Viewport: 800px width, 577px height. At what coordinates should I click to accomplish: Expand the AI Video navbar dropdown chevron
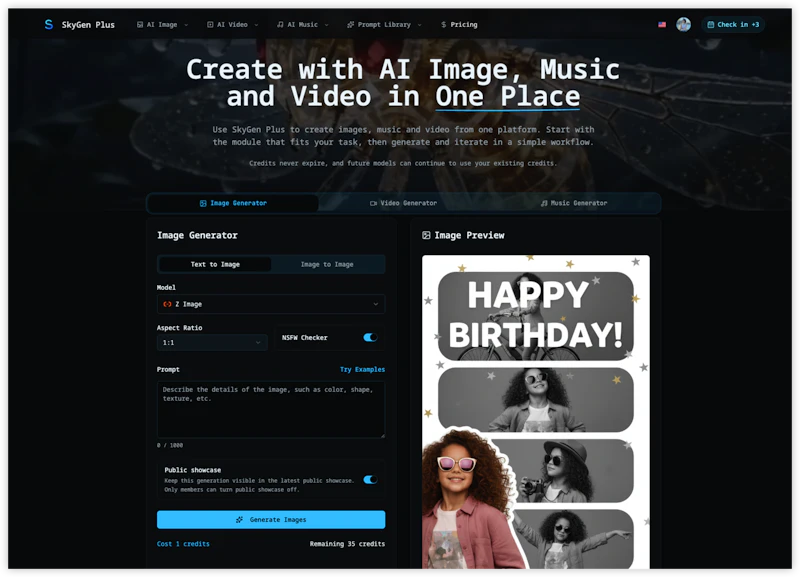tap(257, 24)
